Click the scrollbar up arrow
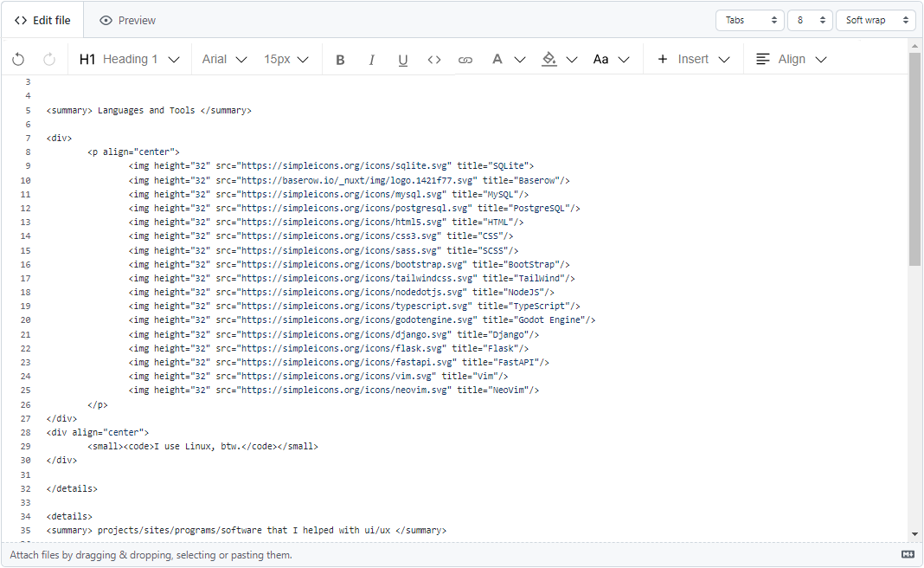The image size is (924, 568). [x=914, y=45]
